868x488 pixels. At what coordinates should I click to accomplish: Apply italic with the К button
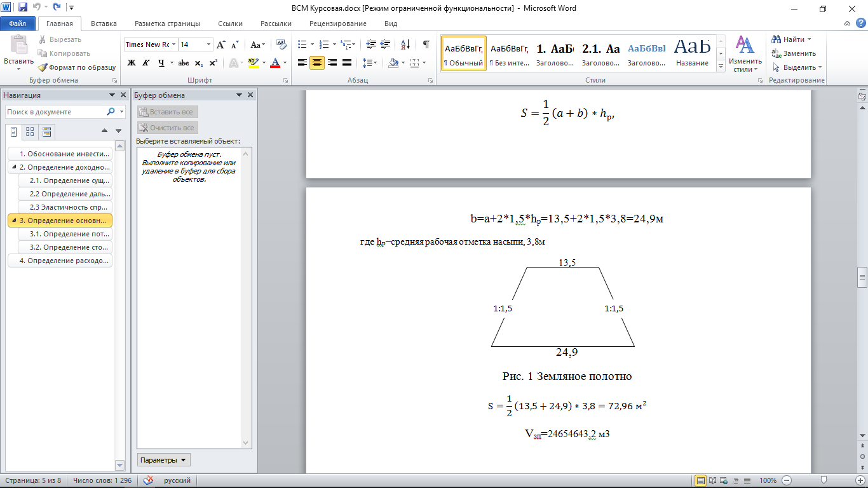click(x=146, y=63)
